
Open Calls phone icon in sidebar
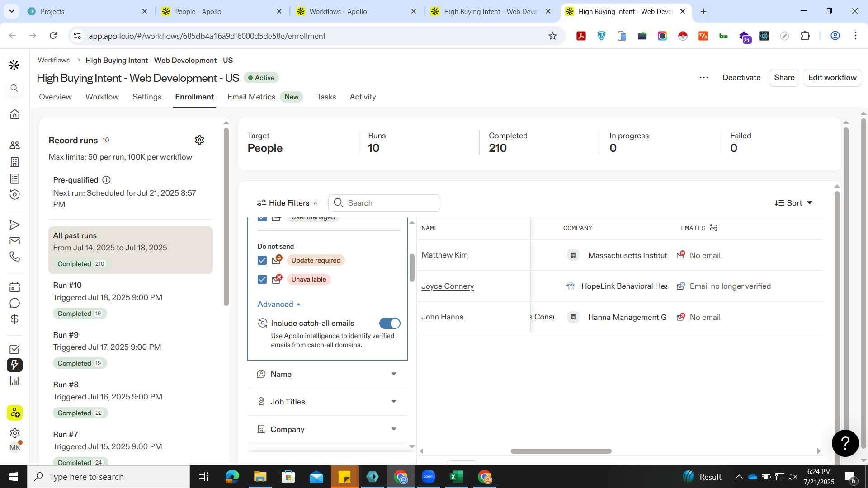coord(14,257)
